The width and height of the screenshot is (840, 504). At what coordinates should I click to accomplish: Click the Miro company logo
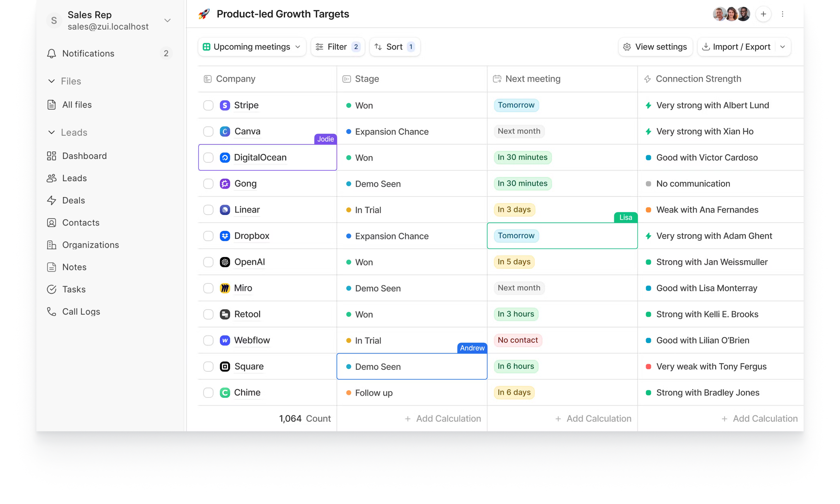tap(225, 288)
